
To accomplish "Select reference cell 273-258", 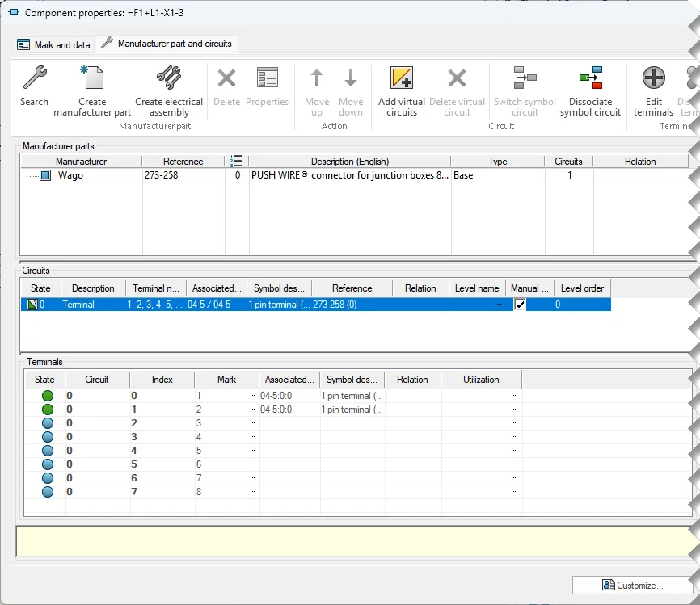I will 183,175.
